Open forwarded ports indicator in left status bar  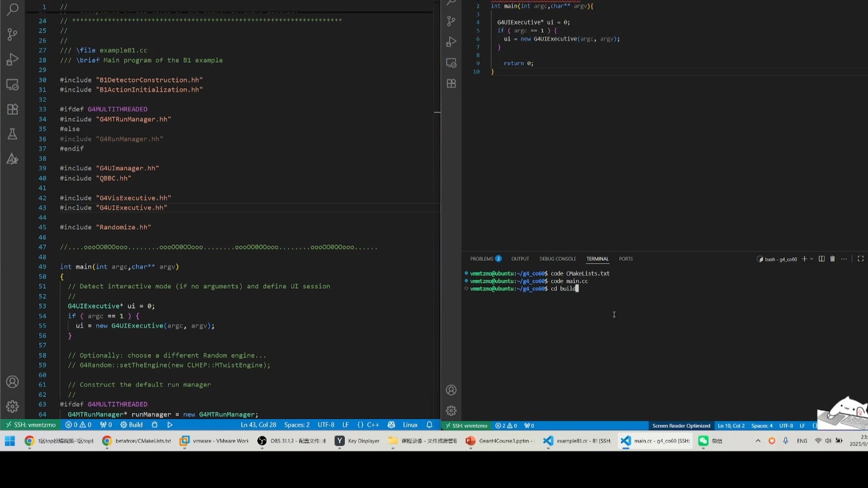pyautogui.click(x=106, y=425)
